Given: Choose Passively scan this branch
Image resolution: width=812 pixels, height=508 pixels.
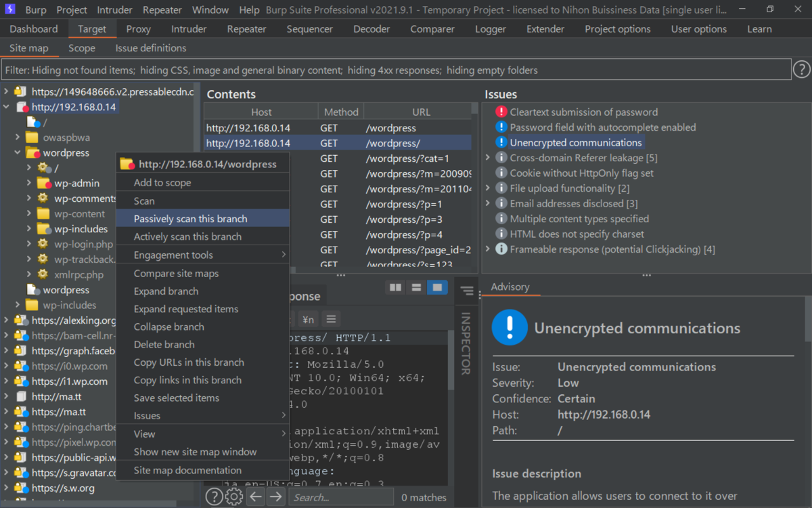Looking at the screenshot, I should [203, 219].
